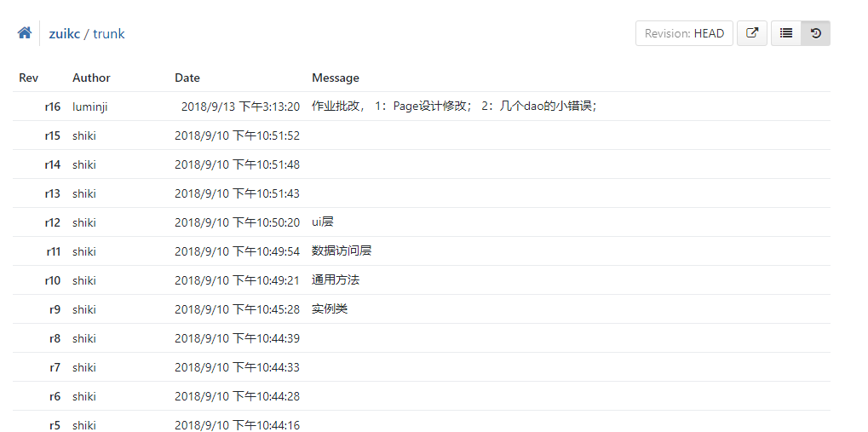Click the message 通用方法
Screen dimensions: 868x432
coord(336,280)
